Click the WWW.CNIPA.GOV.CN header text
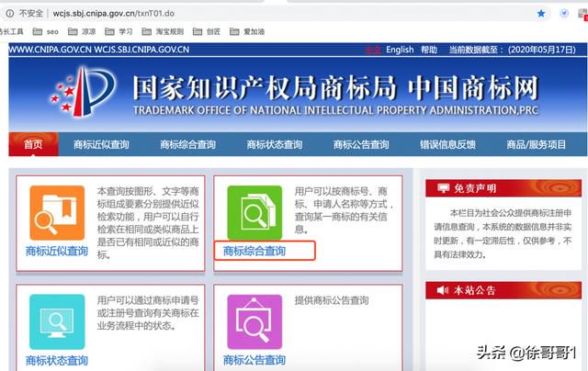This screenshot has width=588, height=371. click(x=50, y=50)
